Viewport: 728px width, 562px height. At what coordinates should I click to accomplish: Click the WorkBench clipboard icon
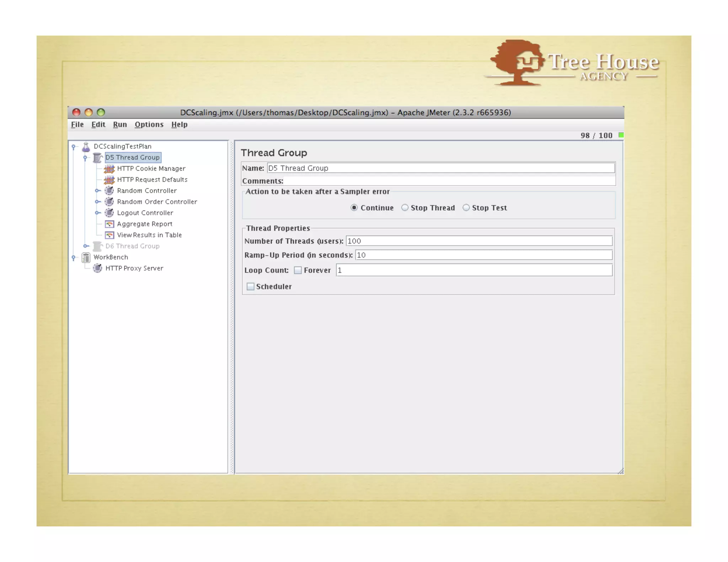[x=86, y=257]
